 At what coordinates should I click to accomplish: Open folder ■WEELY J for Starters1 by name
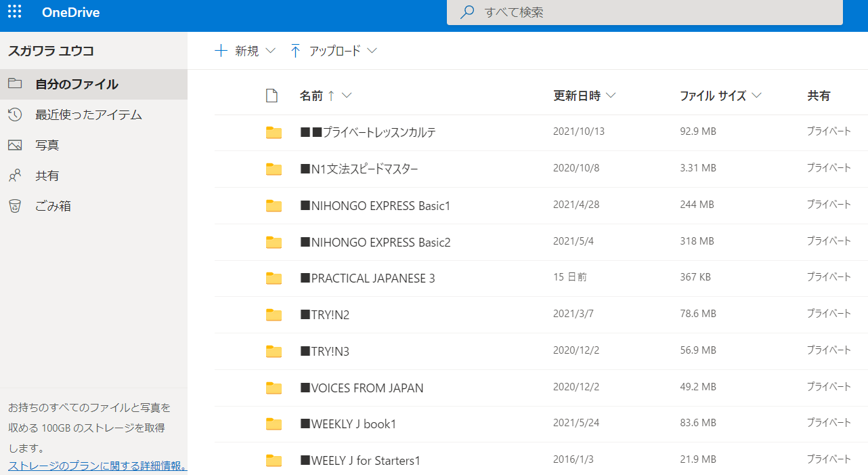360,461
